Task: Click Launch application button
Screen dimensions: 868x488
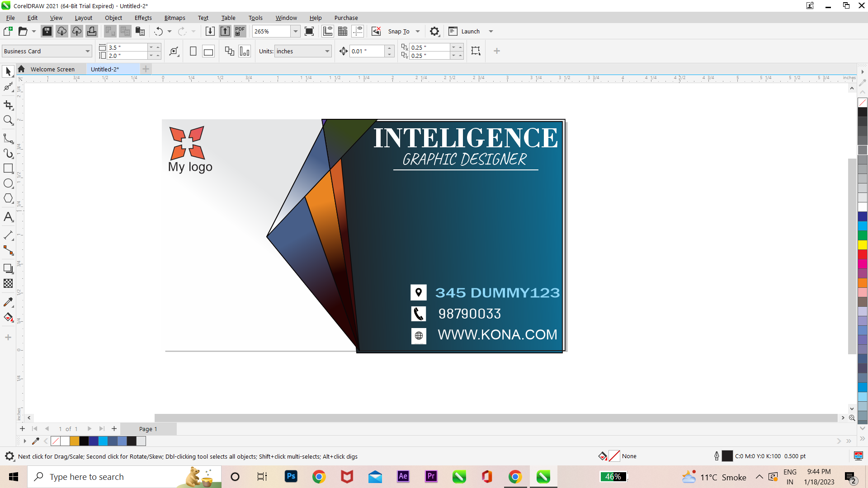Action: click(x=464, y=31)
